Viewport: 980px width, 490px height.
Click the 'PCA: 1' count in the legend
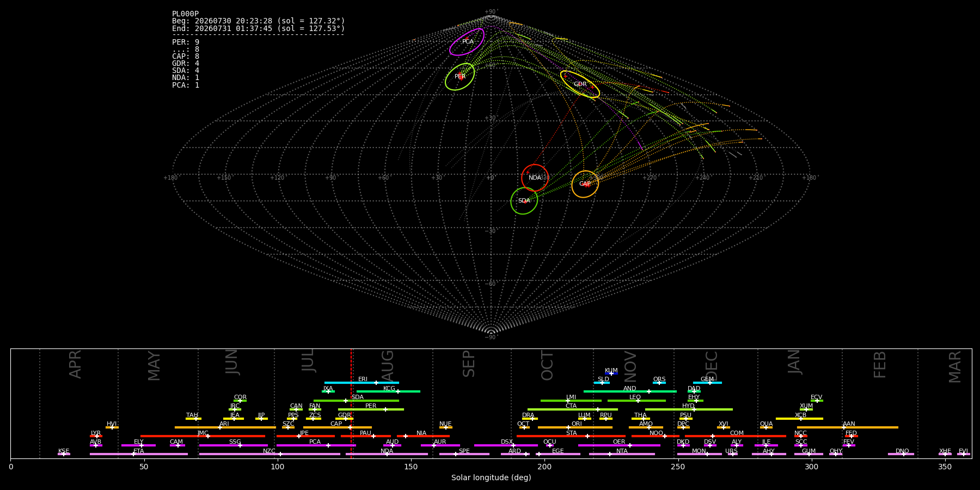click(x=186, y=85)
